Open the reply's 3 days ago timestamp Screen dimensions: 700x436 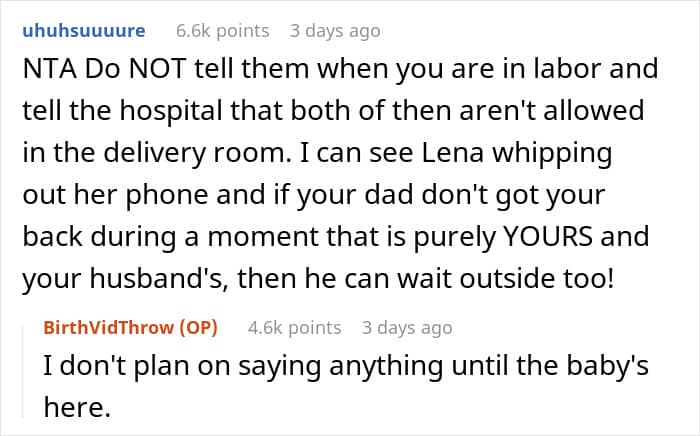click(x=405, y=327)
